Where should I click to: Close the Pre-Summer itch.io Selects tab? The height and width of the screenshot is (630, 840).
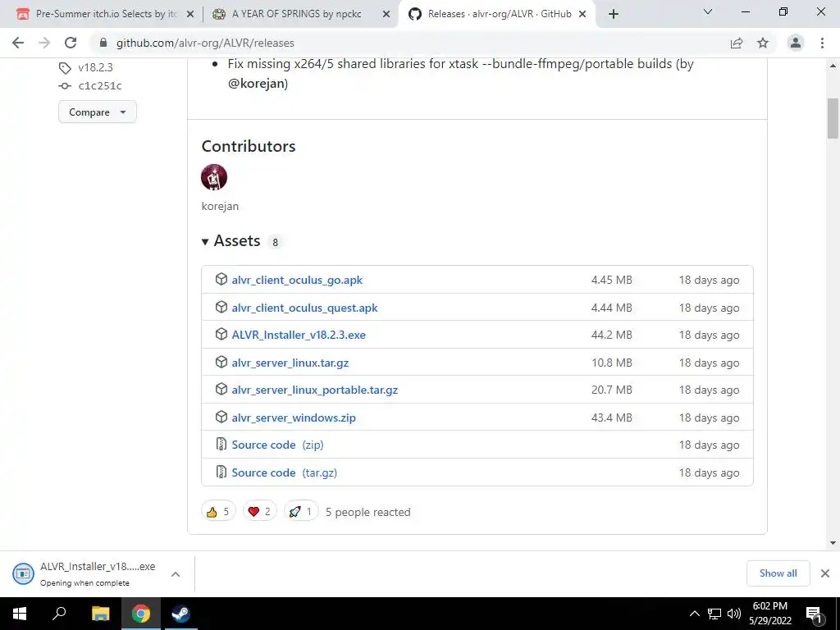point(190,15)
